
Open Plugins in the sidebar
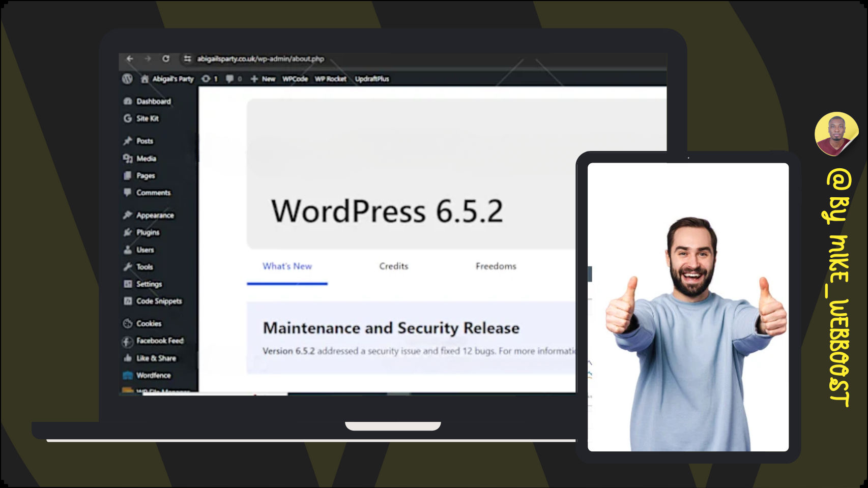point(148,232)
